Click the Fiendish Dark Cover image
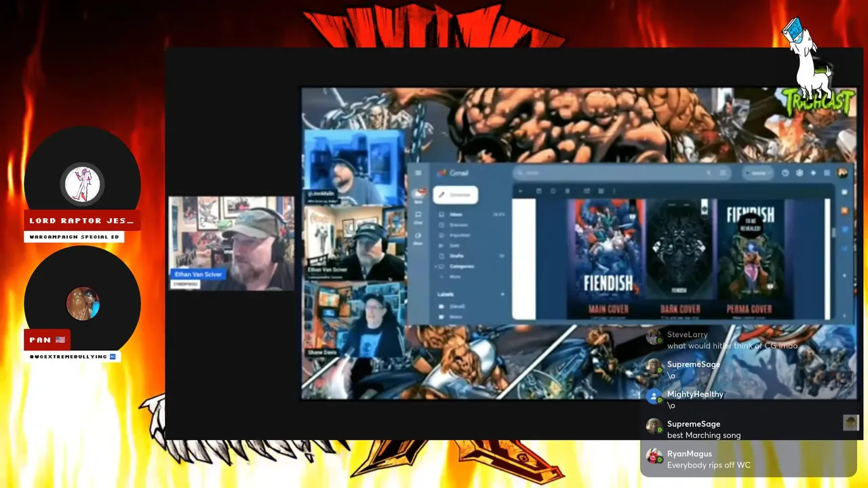This screenshot has height=488, width=868. pyautogui.click(x=680, y=249)
